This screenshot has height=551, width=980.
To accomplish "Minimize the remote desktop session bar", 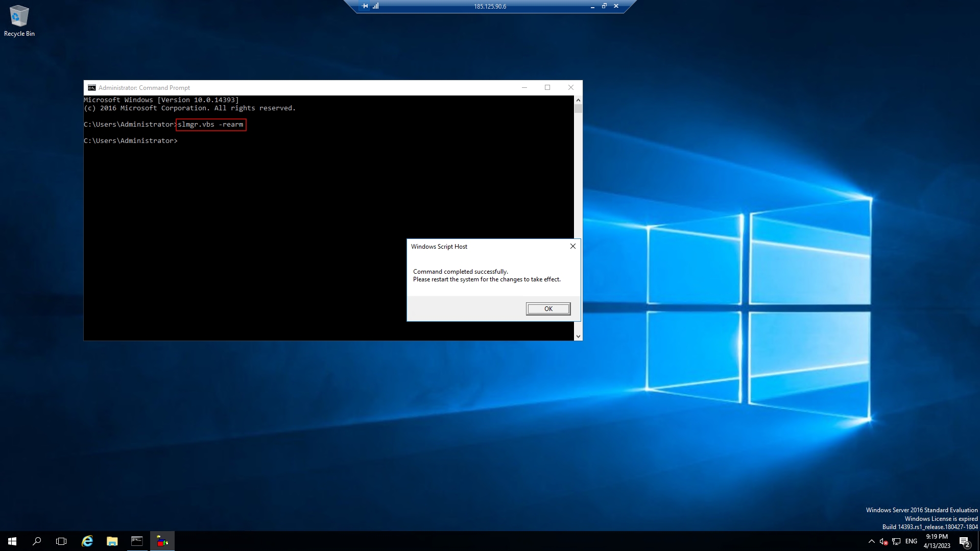I will [x=592, y=6].
